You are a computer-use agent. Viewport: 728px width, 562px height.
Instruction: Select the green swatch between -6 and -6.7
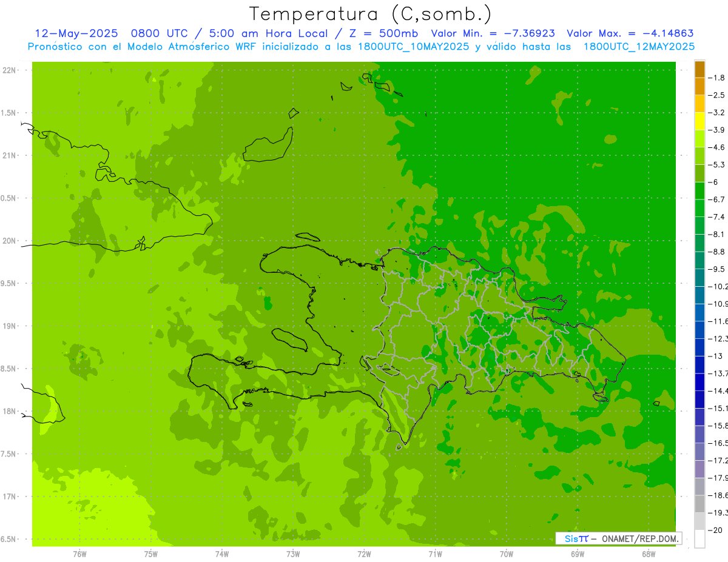pos(699,191)
